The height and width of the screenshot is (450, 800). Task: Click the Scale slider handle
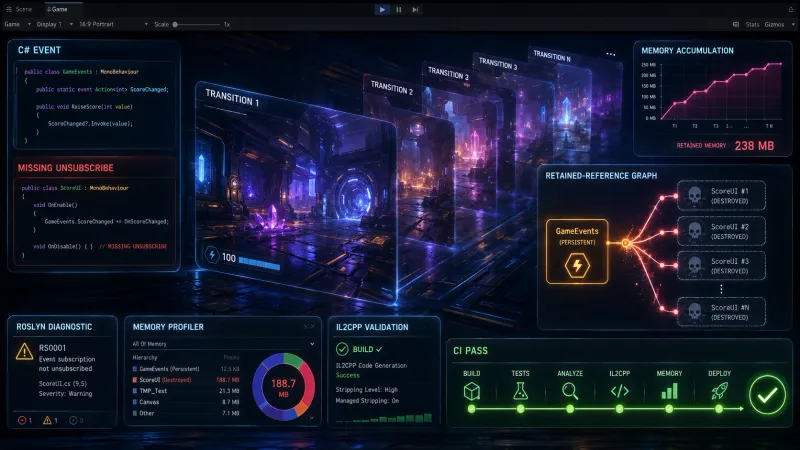click(x=175, y=24)
